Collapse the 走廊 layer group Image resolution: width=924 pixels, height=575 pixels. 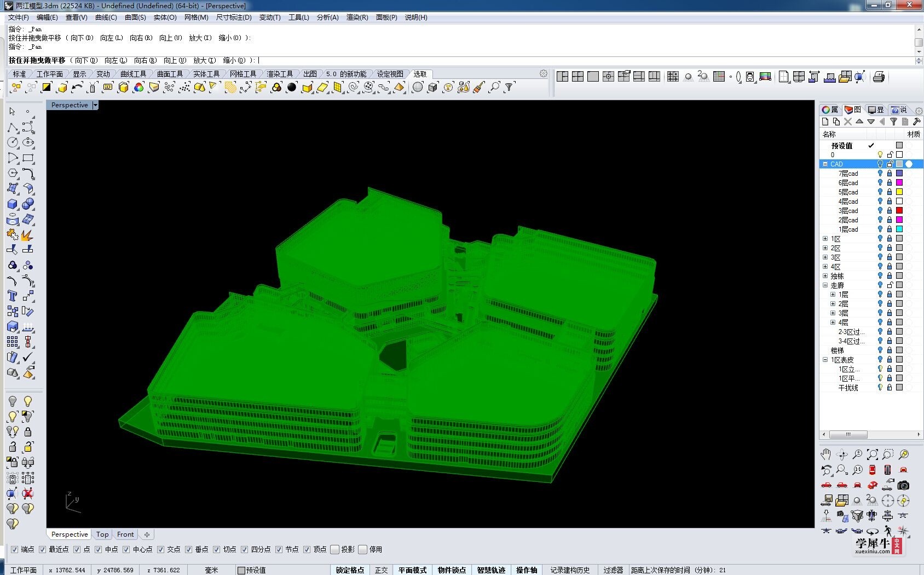(x=825, y=285)
